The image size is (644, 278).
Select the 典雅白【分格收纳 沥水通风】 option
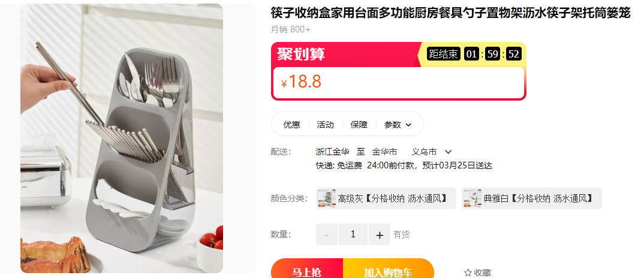[x=532, y=198]
